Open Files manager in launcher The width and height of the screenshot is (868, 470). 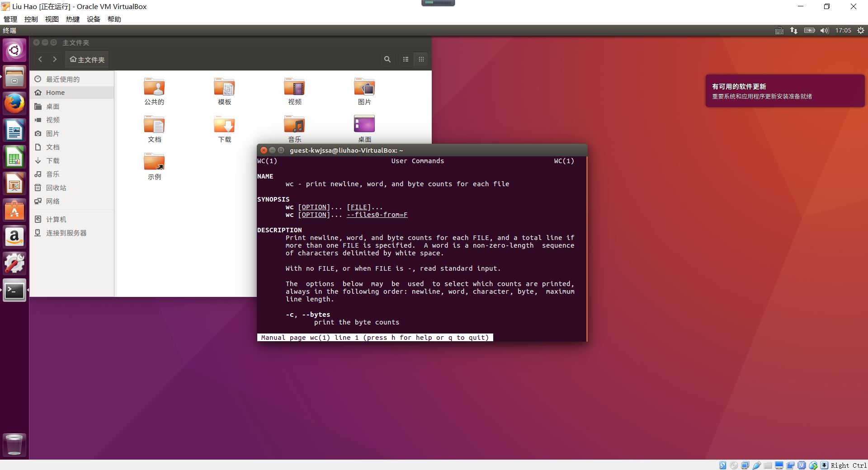(14, 77)
